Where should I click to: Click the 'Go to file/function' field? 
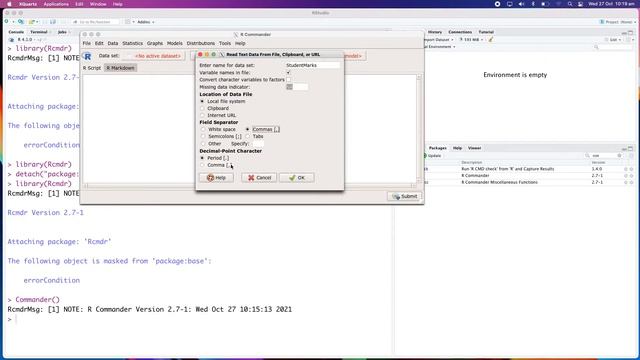click(x=96, y=22)
